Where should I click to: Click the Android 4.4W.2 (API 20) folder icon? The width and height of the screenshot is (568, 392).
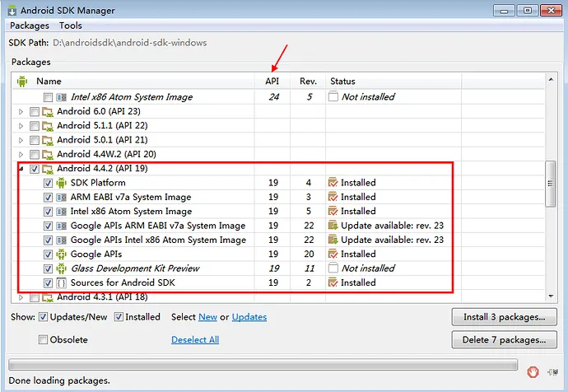tap(48, 154)
